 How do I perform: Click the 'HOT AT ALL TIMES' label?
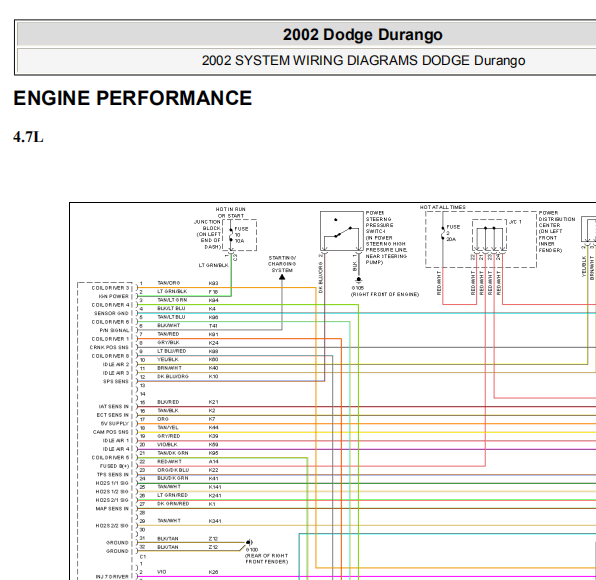[442, 207]
